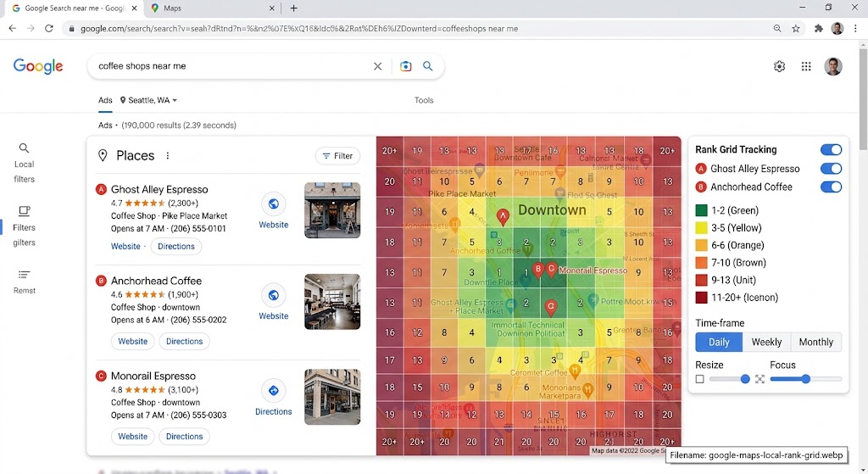Click Monorail Espresso Directions diamond icon

click(x=274, y=390)
